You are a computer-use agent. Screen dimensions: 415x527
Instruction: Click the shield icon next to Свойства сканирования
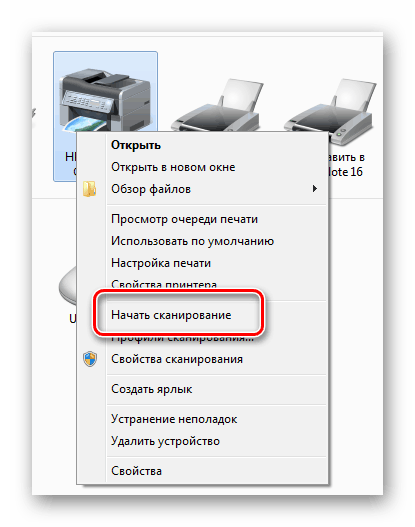[90, 359]
